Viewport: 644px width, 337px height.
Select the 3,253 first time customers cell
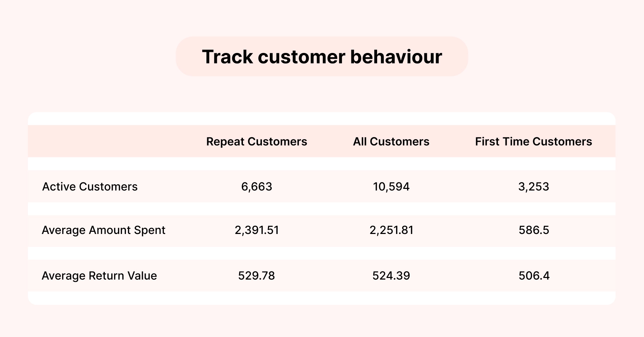click(533, 187)
